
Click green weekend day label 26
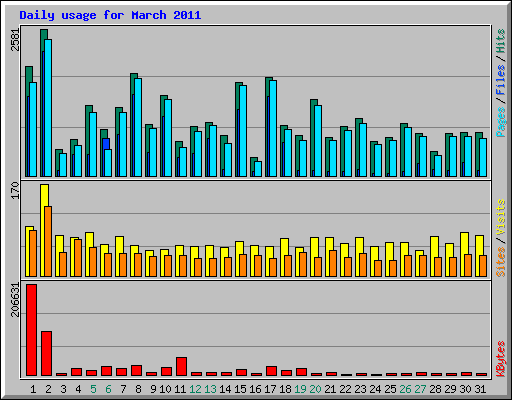click(405, 389)
